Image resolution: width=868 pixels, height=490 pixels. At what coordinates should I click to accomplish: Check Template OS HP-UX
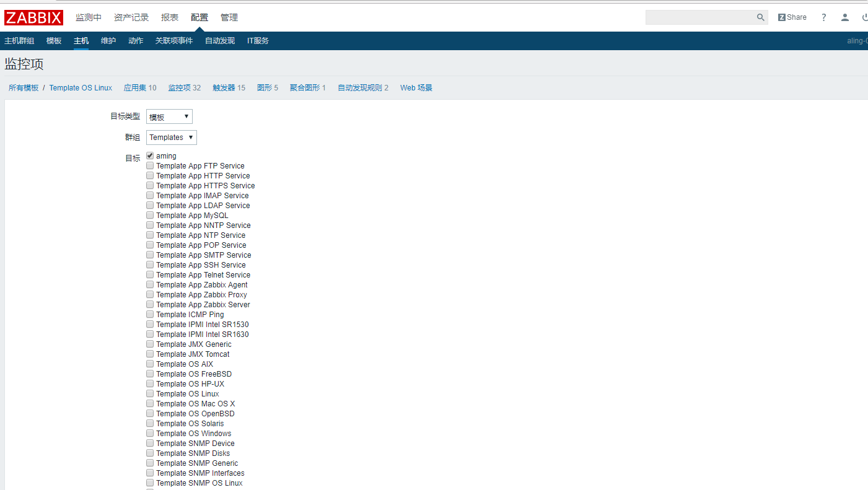[150, 383]
